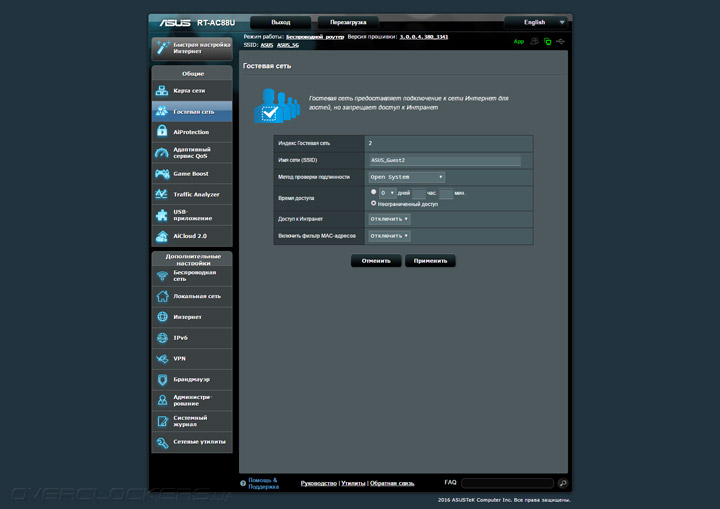
Task: Click the Беспроводная сеть wifi icon
Action: coord(162,276)
